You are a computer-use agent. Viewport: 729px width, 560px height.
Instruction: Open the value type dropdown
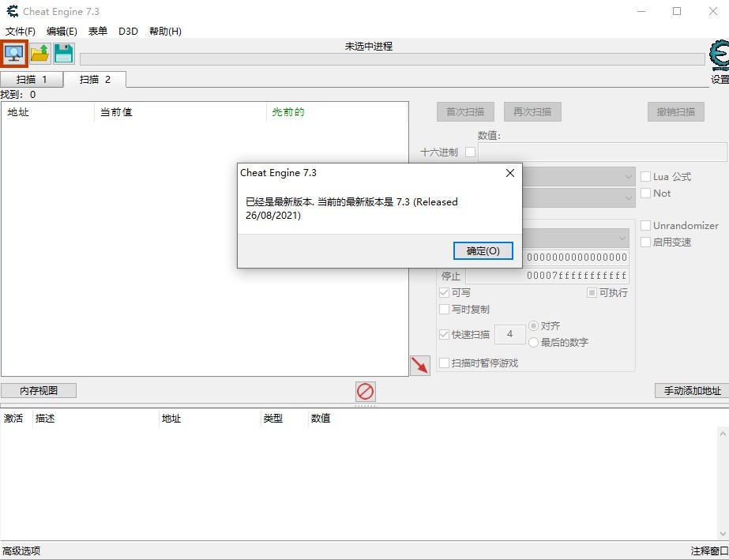[x=628, y=197]
